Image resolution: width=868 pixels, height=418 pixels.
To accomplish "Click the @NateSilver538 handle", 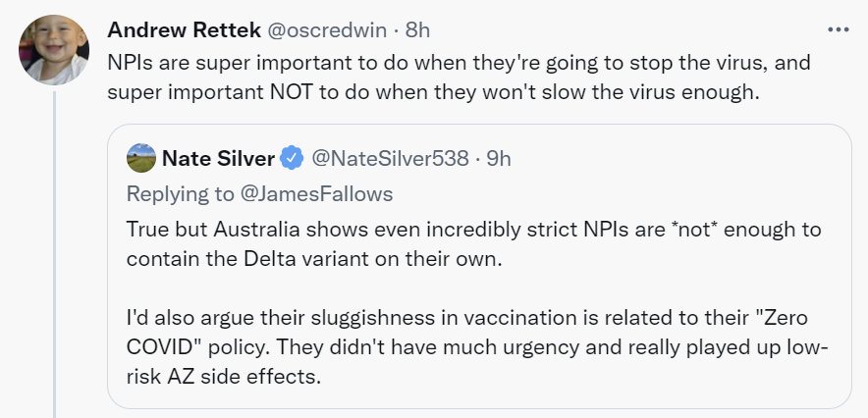I will click(390, 157).
